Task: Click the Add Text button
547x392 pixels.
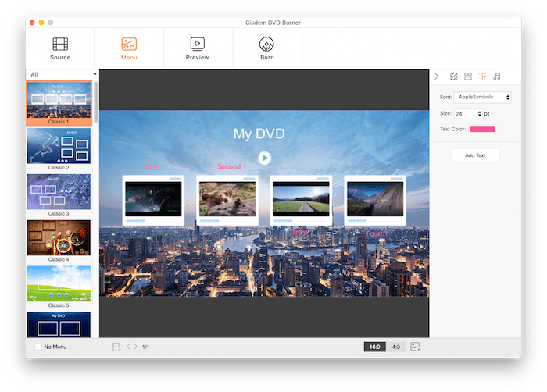Action: 475,155
